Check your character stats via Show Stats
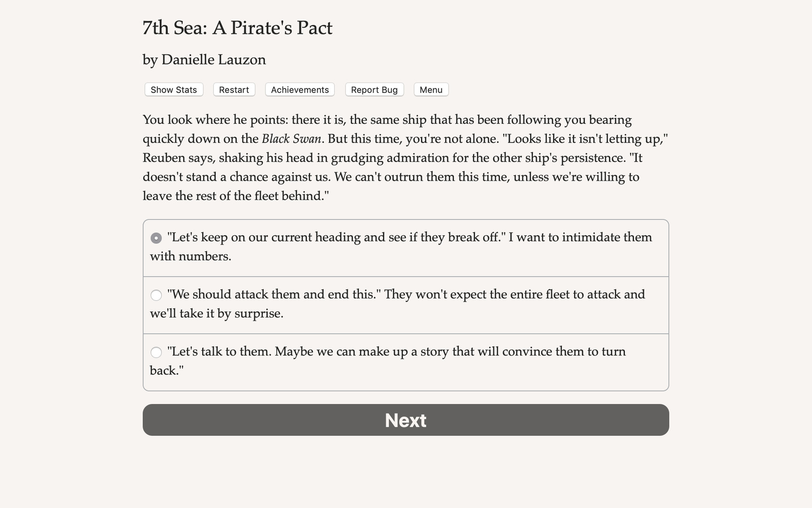The height and width of the screenshot is (508, 812). pos(173,89)
